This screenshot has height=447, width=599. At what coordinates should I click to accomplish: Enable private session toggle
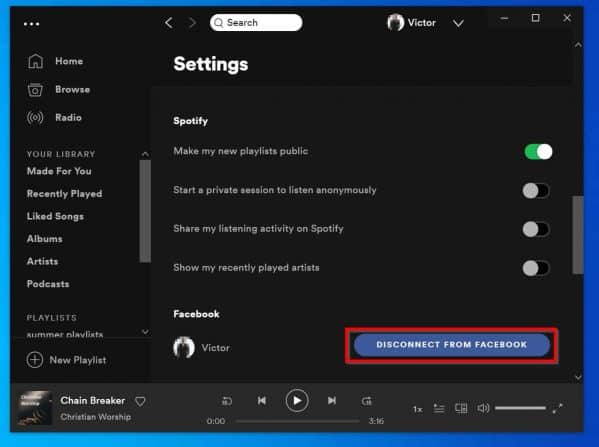pos(536,191)
